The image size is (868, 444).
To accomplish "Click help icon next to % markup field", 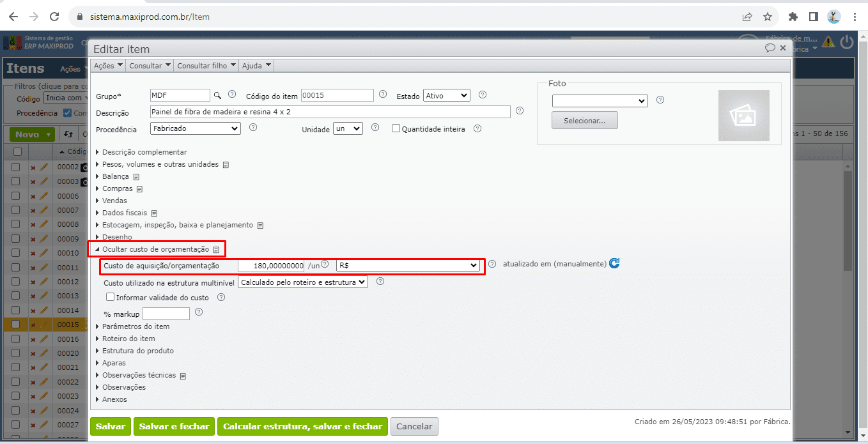I will pyautogui.click(x=199, y=312).
